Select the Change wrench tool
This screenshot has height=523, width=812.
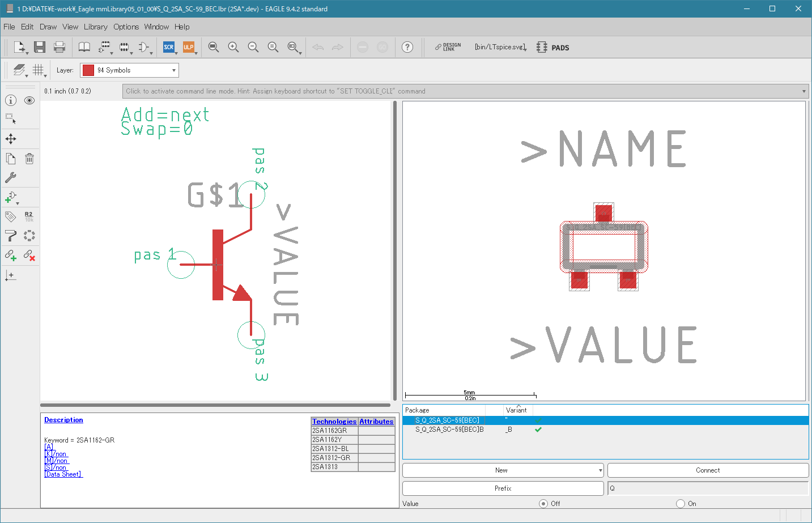11,177
